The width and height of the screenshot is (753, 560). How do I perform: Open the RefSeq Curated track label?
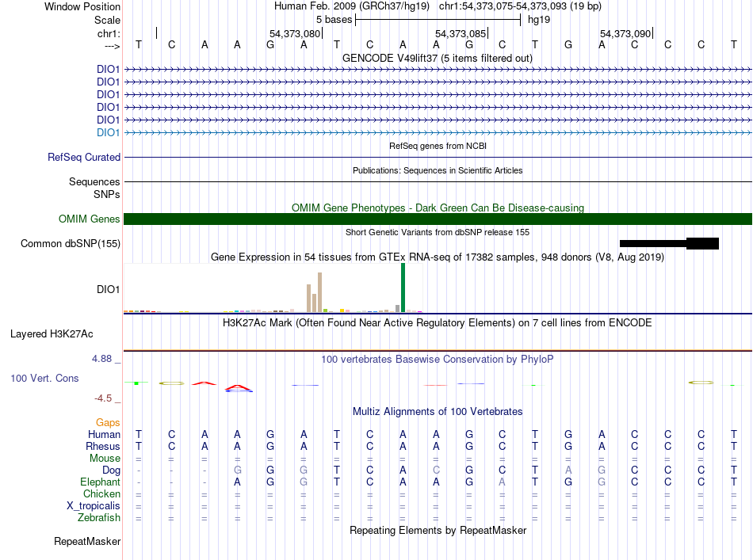pyautogui.click(x=84, y=157)
